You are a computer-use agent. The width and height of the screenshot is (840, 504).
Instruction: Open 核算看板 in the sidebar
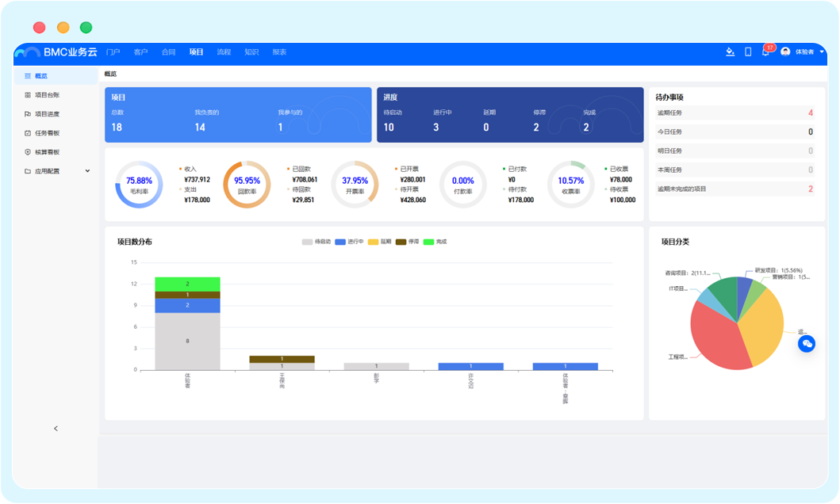coord(47,152)
